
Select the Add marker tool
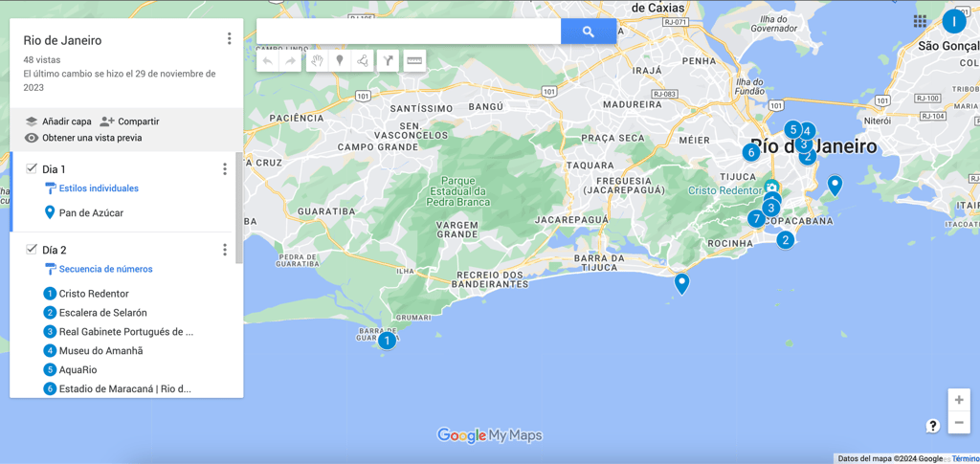coord(340,60)
